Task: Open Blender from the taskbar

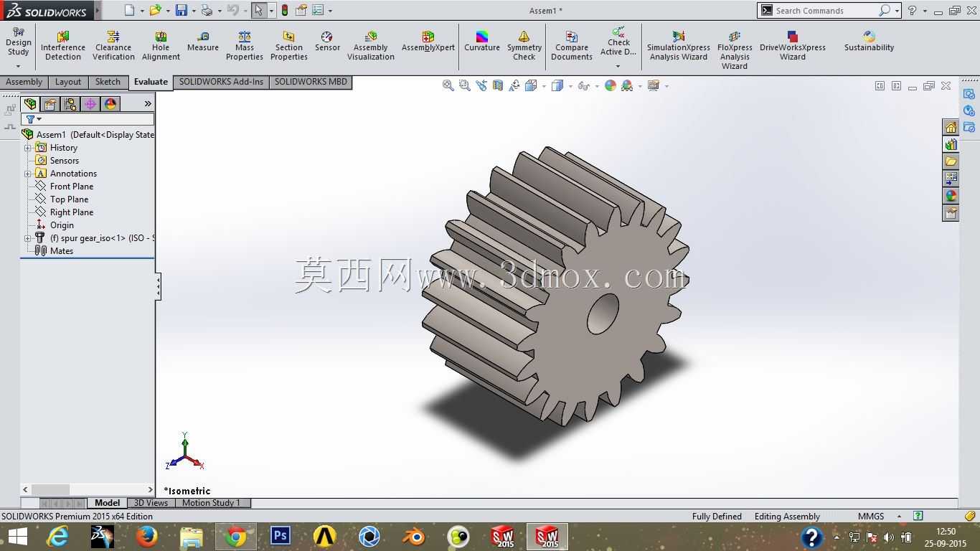Action: pos(414,537)
